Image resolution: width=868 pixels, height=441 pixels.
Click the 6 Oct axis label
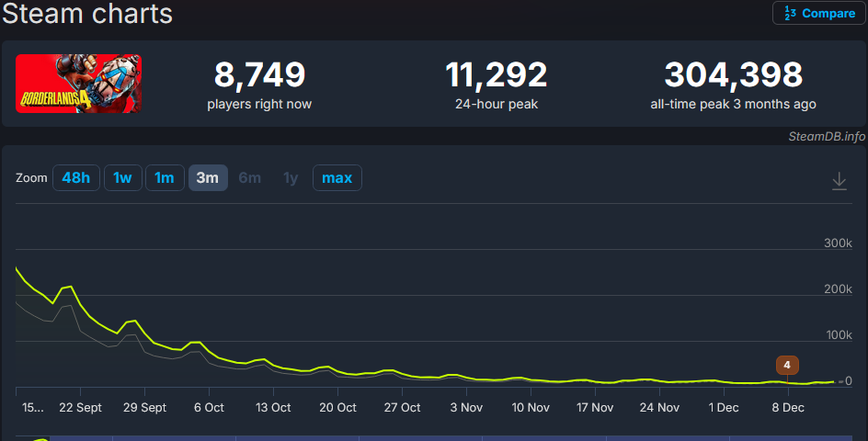209,408
